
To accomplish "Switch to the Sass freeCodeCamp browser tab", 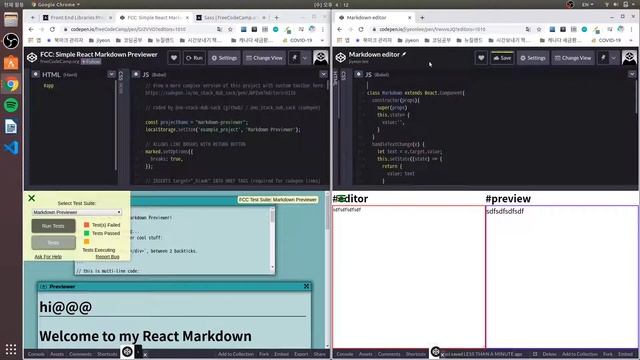I will pyautogui.click(x=231, y=18).
